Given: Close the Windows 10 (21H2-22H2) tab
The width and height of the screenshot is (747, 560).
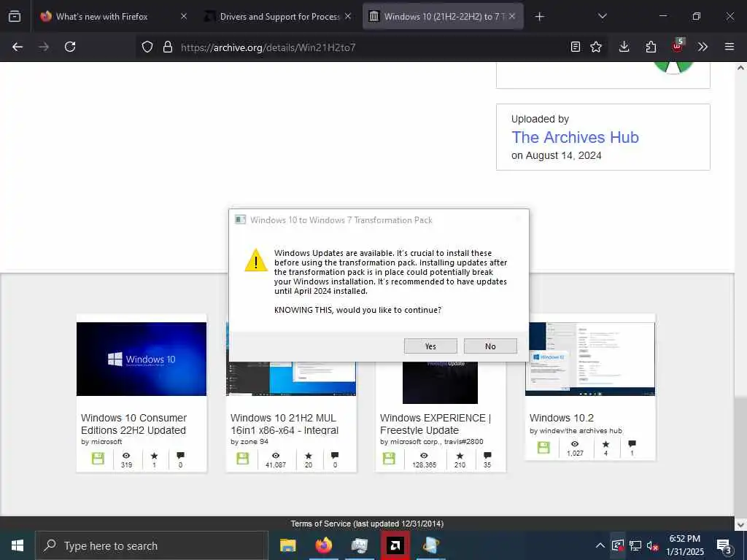Looking at the screenshot, I should (x=512, y=16).
